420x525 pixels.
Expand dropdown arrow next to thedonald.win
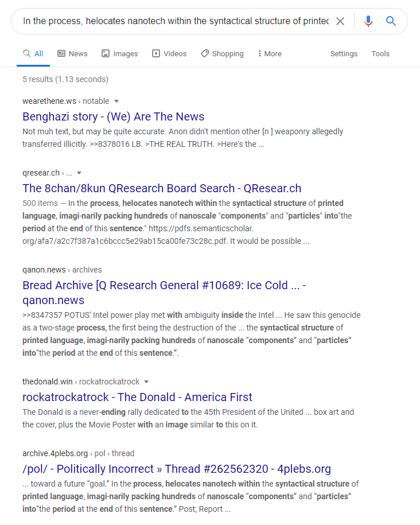click(146, 382)
